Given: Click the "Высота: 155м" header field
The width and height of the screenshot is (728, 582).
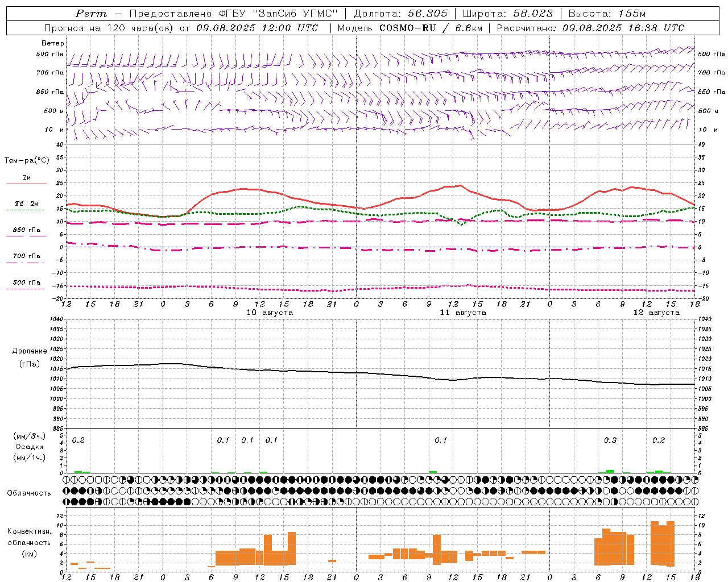Looking at the screenshot, I should click(x=607, y=14).
